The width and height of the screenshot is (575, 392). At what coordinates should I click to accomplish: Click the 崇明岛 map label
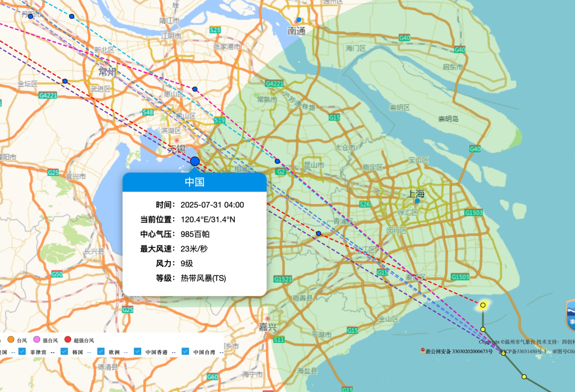coord(448,119)
